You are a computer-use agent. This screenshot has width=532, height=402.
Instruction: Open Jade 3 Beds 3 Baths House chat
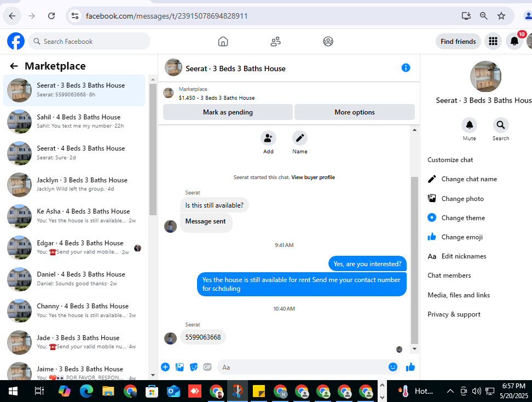tap(74, 342)
